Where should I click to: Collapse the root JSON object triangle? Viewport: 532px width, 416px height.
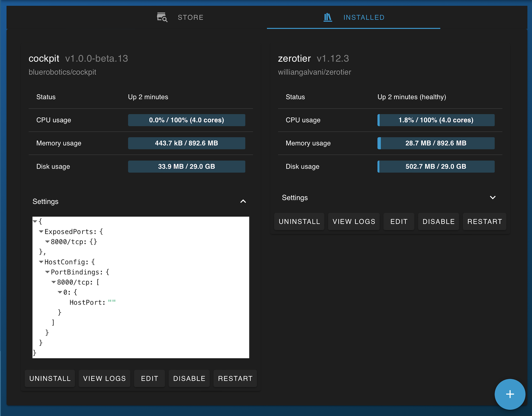35,221
